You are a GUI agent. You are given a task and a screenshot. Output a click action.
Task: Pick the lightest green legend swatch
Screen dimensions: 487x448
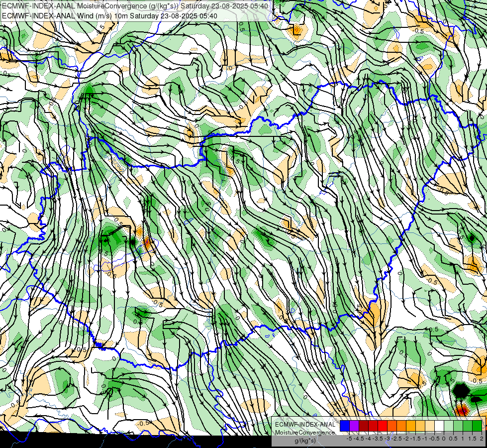[x=449, y=426]
